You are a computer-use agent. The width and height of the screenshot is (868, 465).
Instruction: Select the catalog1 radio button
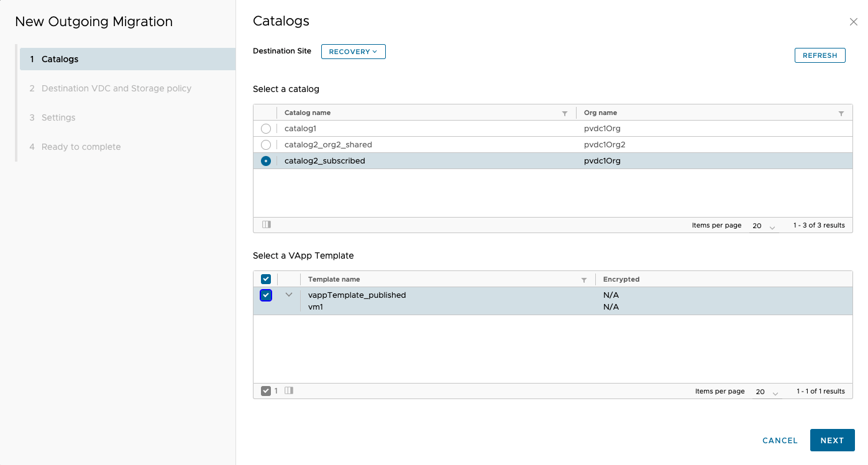[x=266, y=129]
